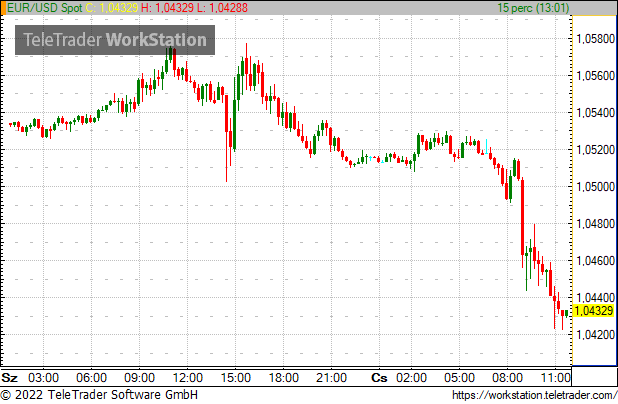Click the 1,05200 price axis label
The image size is (618, 404).
pos(596,150)
